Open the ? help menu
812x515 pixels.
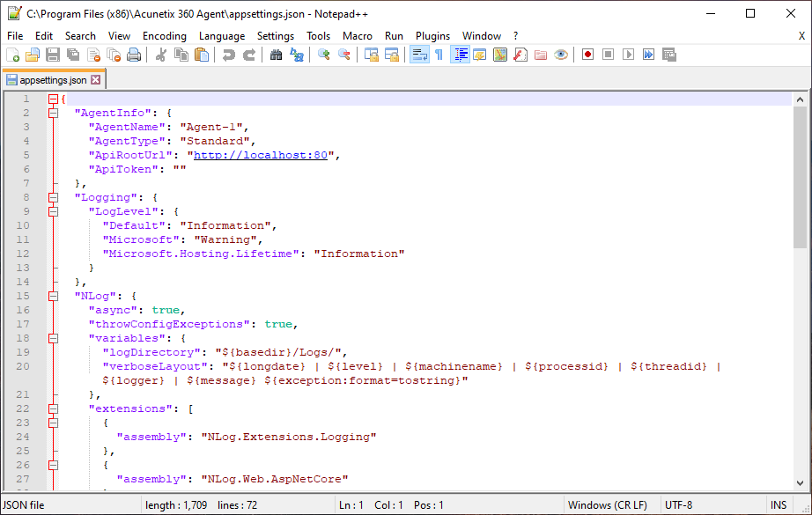pyautogui.click(x=515, y=36)
